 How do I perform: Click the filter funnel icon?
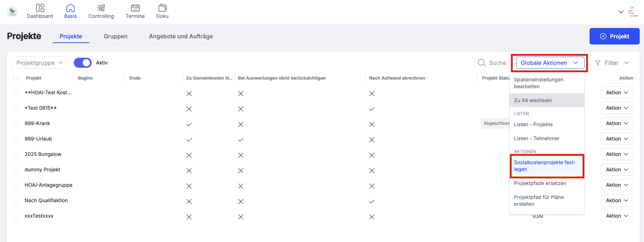tap(598, 63)
